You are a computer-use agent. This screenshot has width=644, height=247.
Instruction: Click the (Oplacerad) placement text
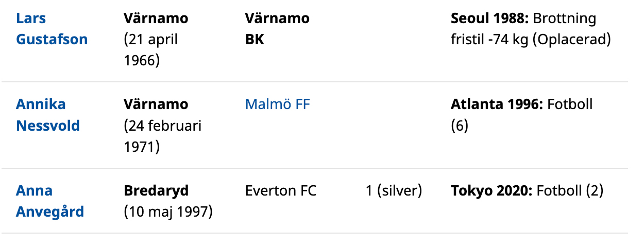coord(571,40)
